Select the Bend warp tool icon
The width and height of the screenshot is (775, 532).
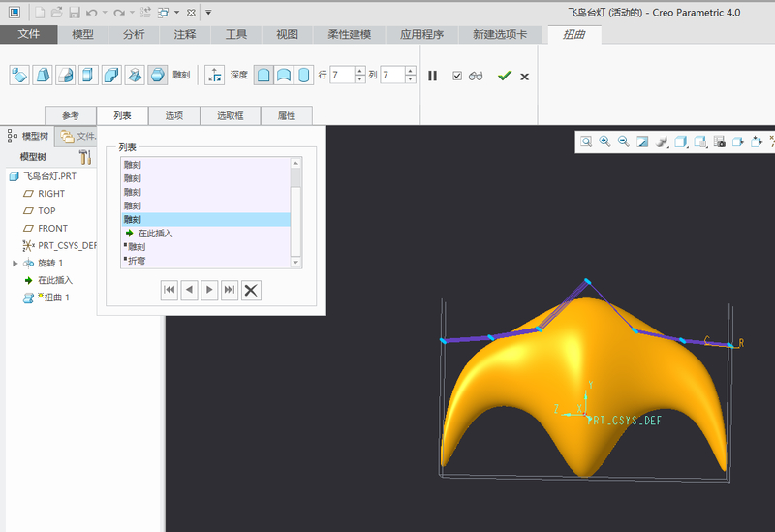tap(111, 76)
